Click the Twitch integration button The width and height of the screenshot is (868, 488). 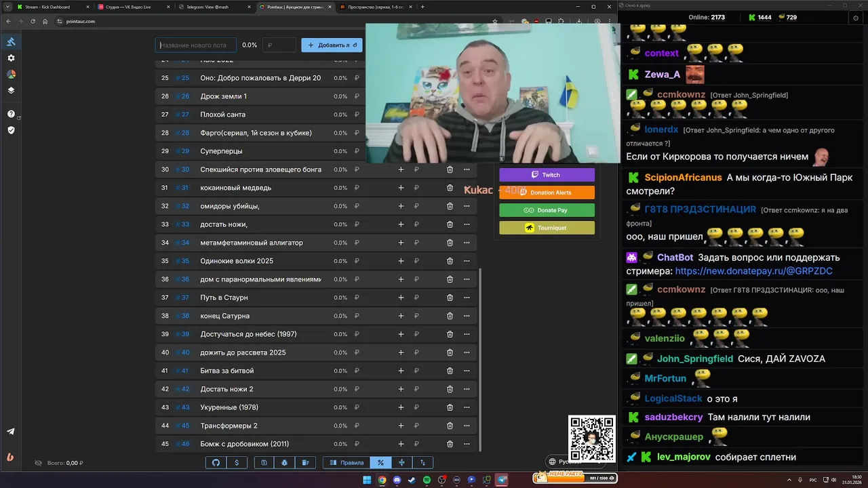(x=547, y=175)
